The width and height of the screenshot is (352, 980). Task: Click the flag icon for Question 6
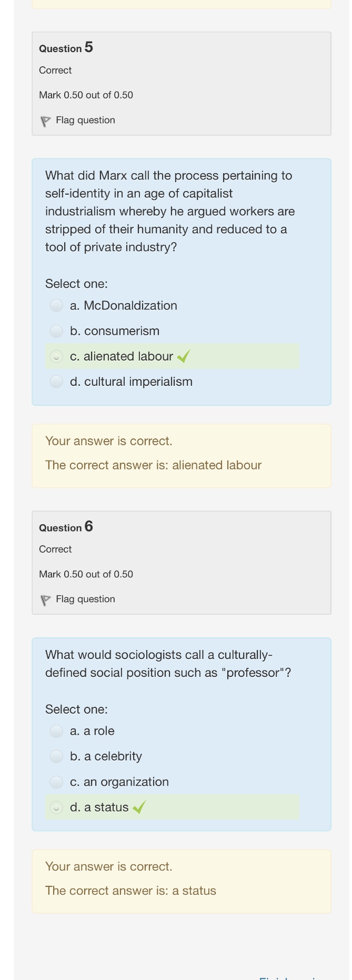point(46,600)
